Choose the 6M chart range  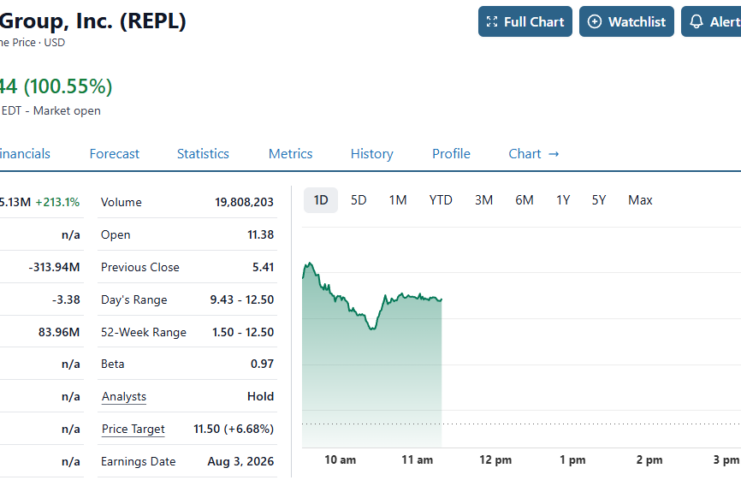coord(525,200)
